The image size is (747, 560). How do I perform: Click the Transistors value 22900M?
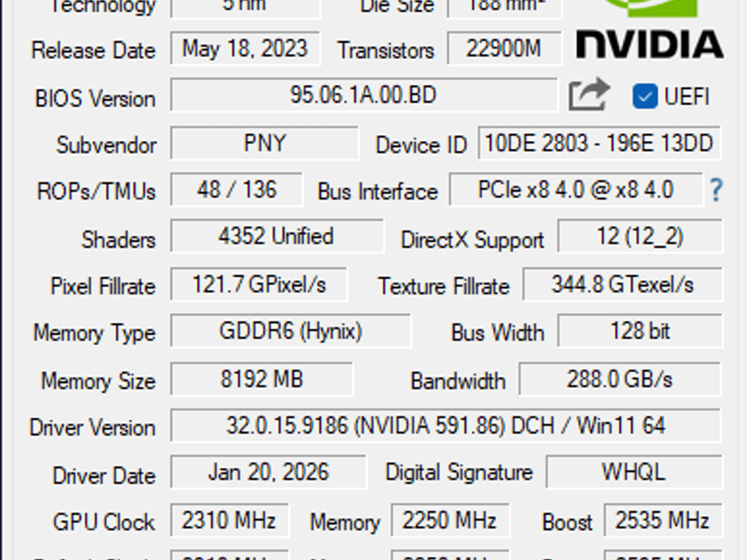pyautogui.click(x=504, y=48)
